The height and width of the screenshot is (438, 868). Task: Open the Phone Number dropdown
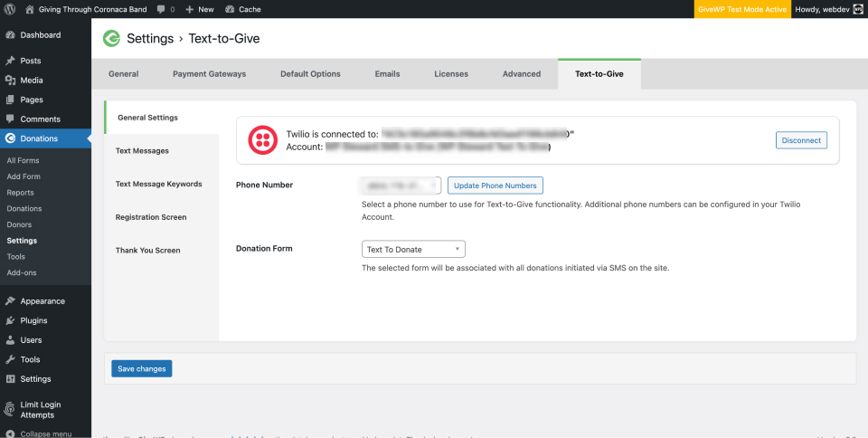401,185
